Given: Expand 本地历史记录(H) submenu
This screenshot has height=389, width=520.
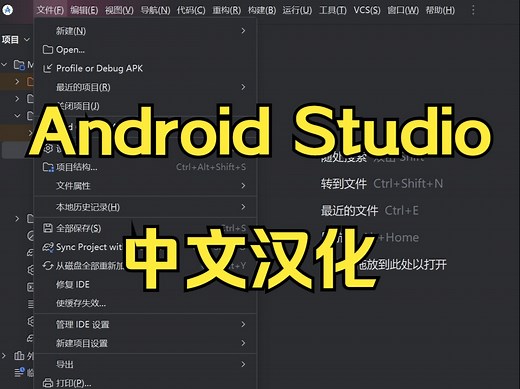Looking at the screenshot, I should (145, 207).
